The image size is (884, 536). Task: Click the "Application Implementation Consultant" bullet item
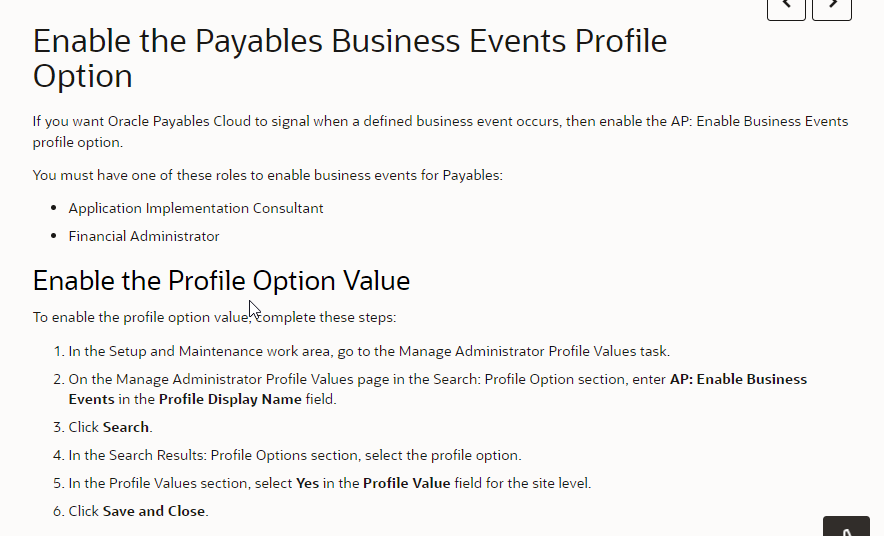[x=196, y=208]
